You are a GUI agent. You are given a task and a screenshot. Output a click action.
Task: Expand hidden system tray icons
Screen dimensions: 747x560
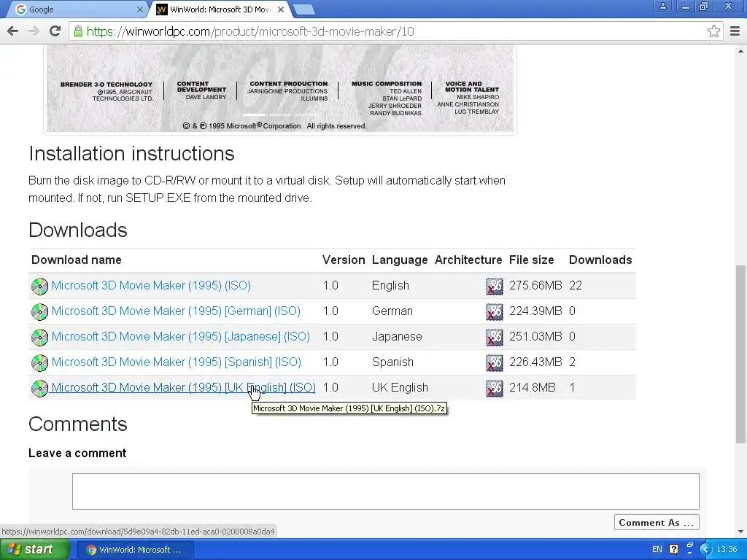point(706,550)
